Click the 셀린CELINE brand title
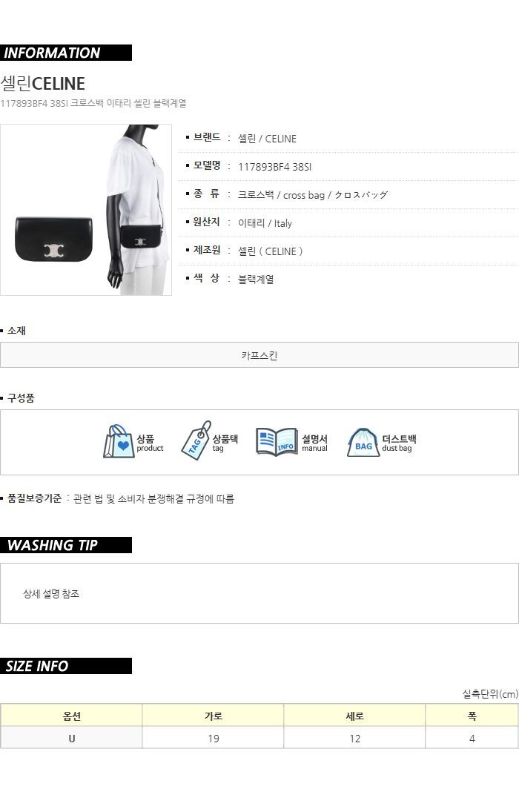 point(43,83)
